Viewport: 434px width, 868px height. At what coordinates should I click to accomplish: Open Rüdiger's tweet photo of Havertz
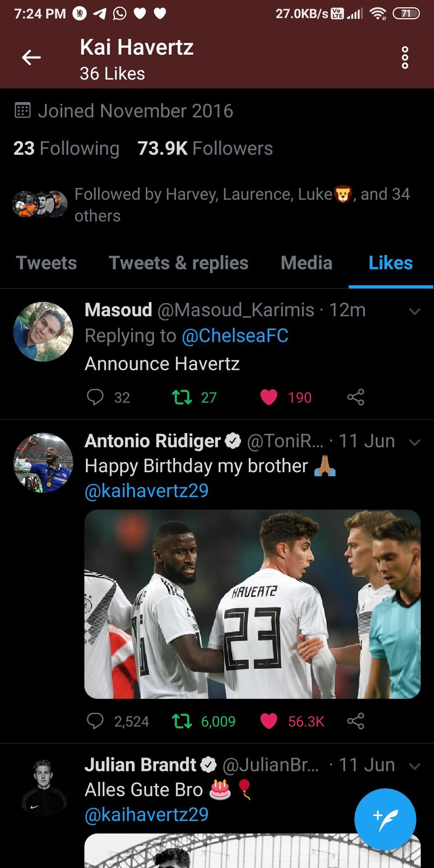(252, 604)
